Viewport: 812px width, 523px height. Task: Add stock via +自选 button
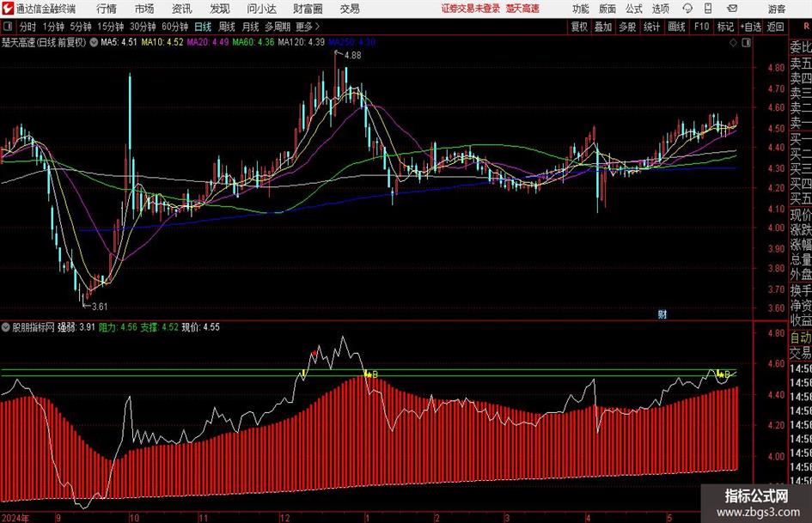coord(751,27)
